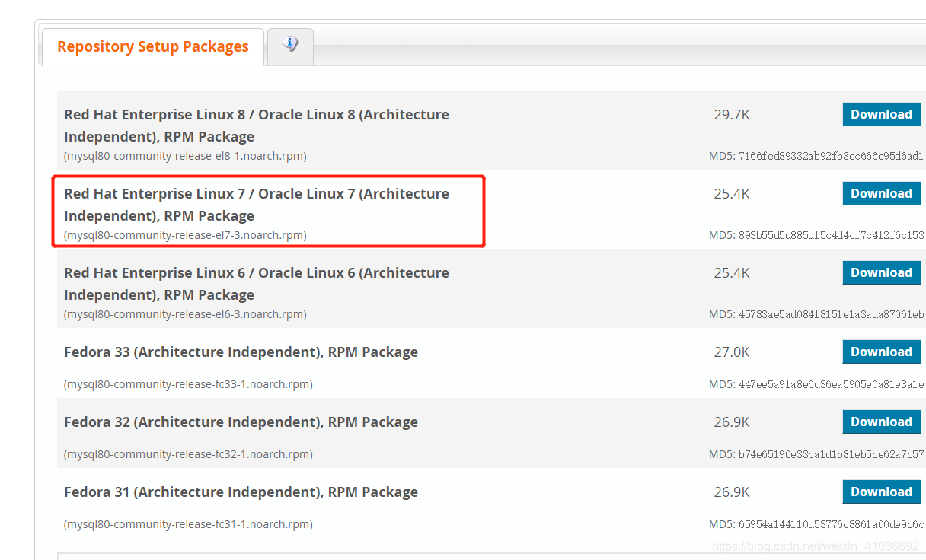
Task: Select the Red Hat Enterprise Linux 8 title
Action: (x=257, y=126)
